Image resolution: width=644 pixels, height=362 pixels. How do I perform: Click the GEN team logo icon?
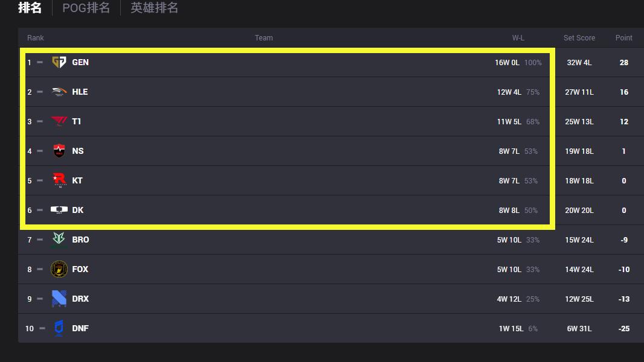point(59,62)
